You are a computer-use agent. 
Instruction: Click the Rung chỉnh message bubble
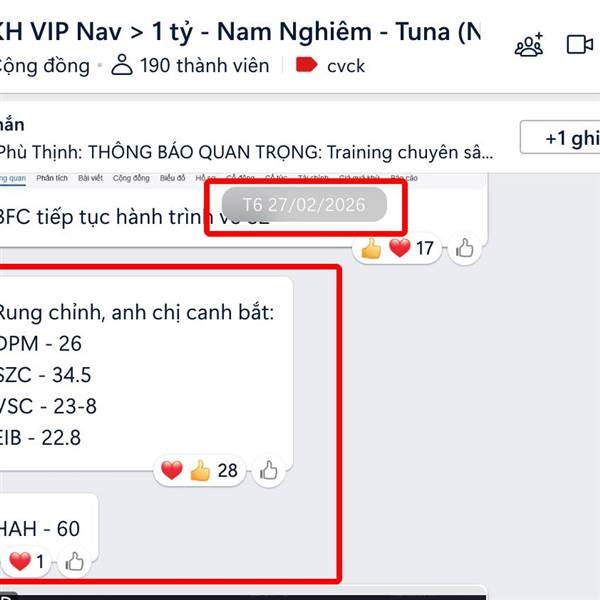coord(147,373)
